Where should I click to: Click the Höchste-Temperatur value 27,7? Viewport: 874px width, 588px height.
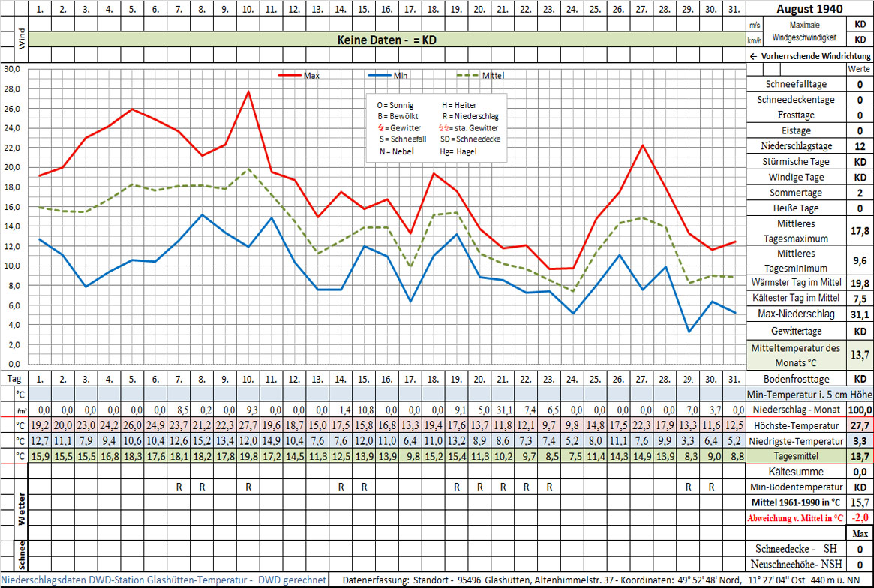click(859, 425)
